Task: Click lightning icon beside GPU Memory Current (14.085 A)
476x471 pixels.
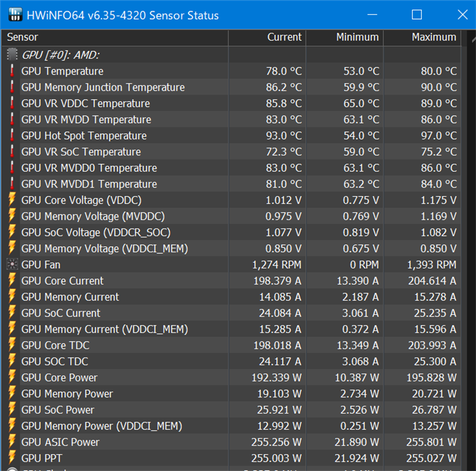Action: coord(12,297)
